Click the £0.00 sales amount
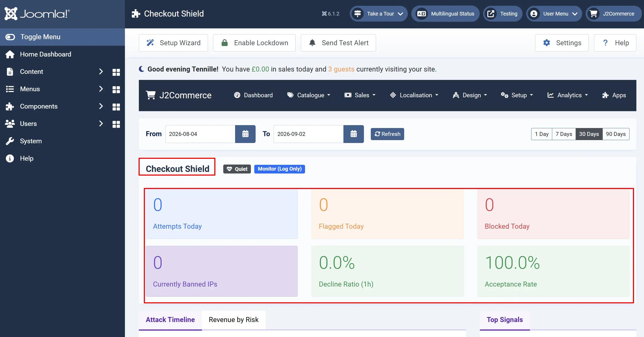 260,69
